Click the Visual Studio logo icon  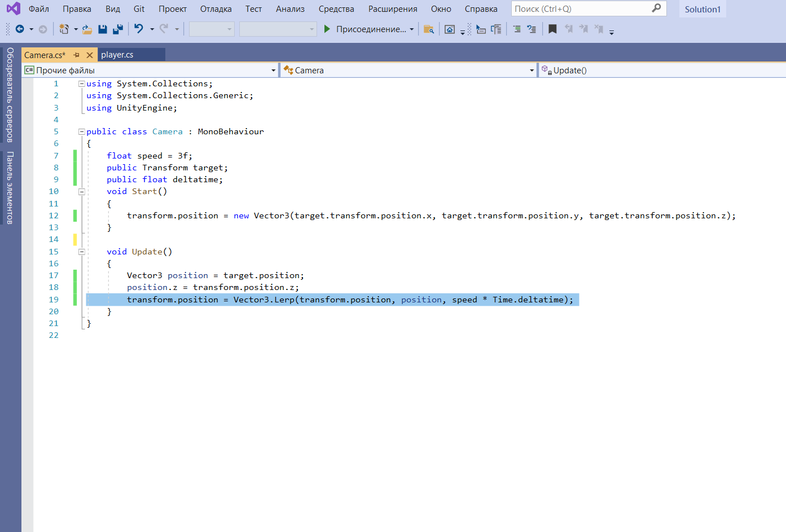pos(13,8)
